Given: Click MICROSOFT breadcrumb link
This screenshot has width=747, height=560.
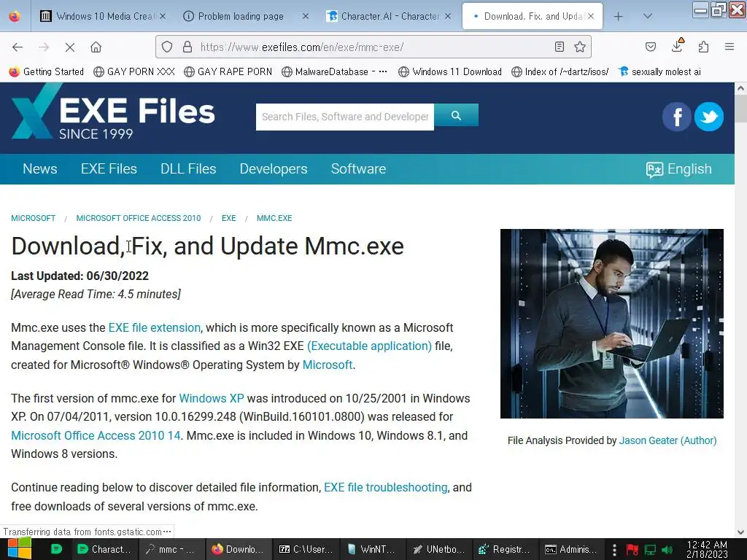Looking at the screenshot, I should point(34,218).
